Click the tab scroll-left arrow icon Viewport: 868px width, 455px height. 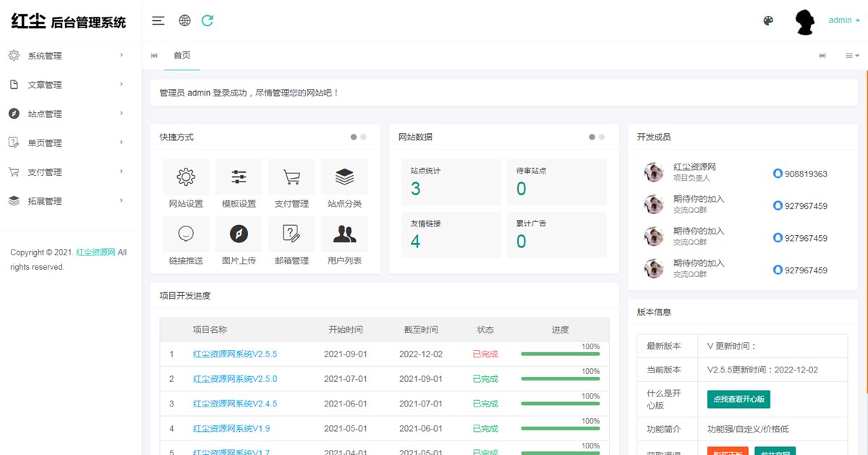pos(154,56)
